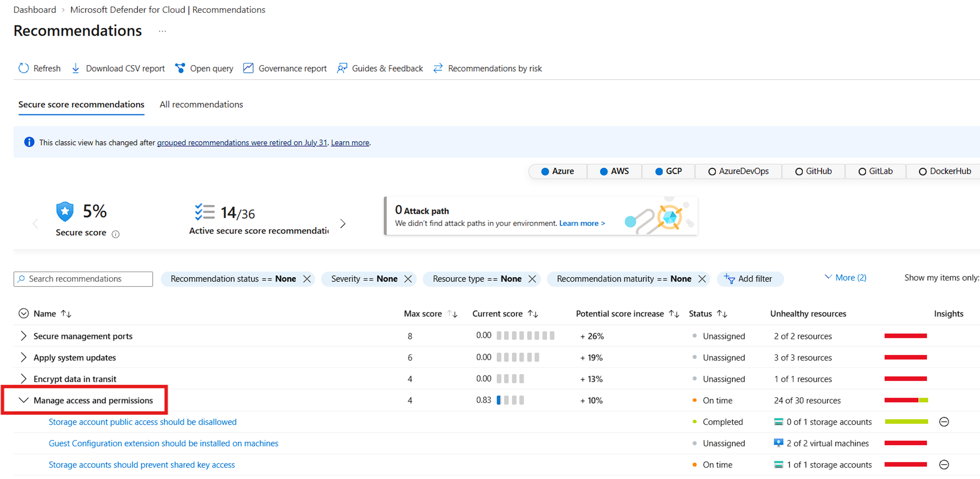Click Learn more link in info banner
The image size is (980, 479).
(350, 142)
